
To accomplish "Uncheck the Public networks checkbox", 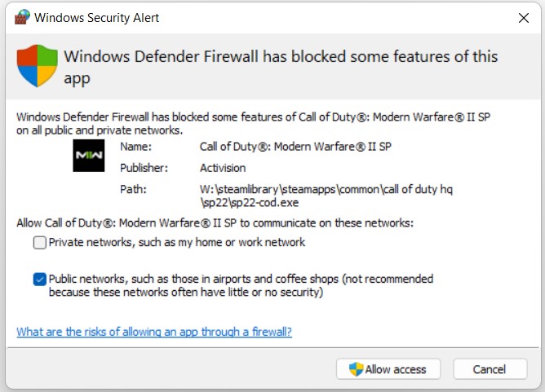I will [40, 280].
